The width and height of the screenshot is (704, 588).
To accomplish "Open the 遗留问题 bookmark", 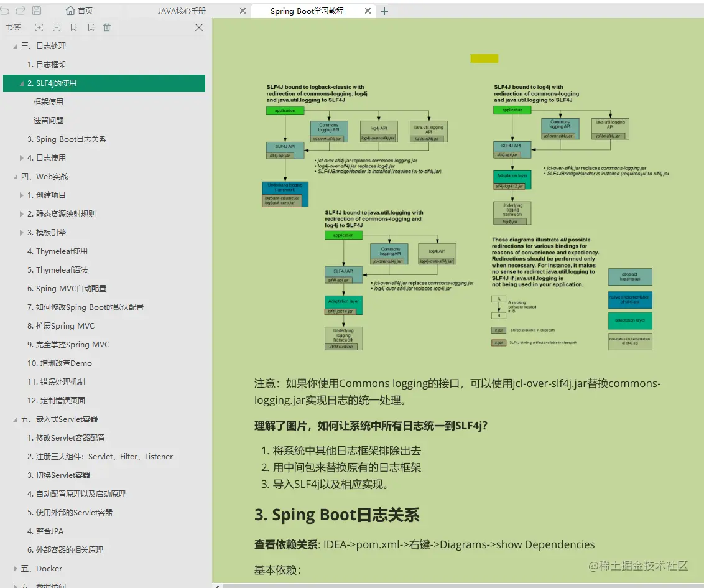I will (49, 120).
